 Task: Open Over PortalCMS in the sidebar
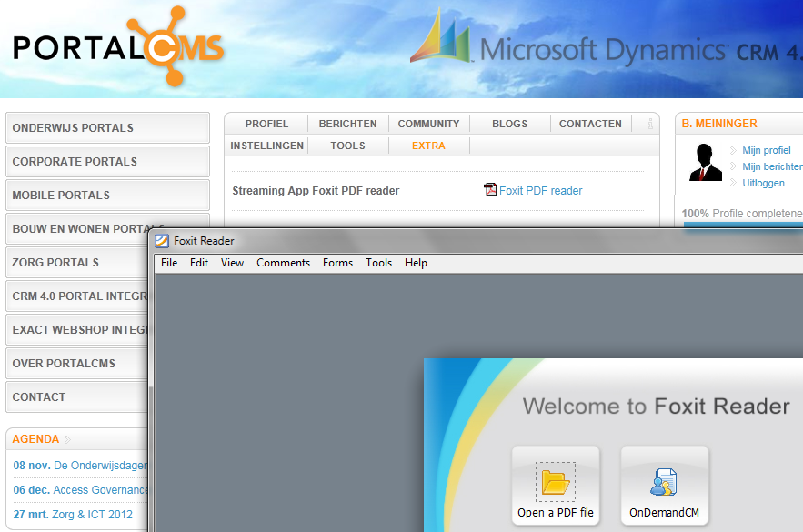click(76, 364)
